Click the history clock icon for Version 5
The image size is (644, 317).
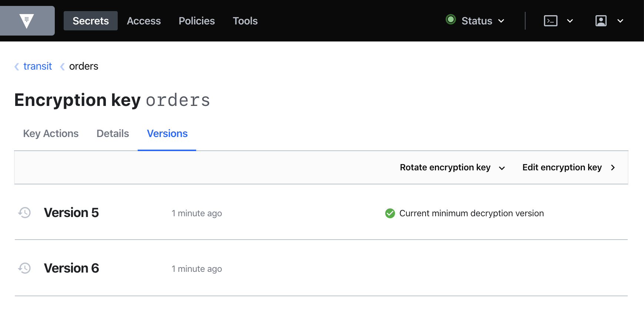click(24, 213)
